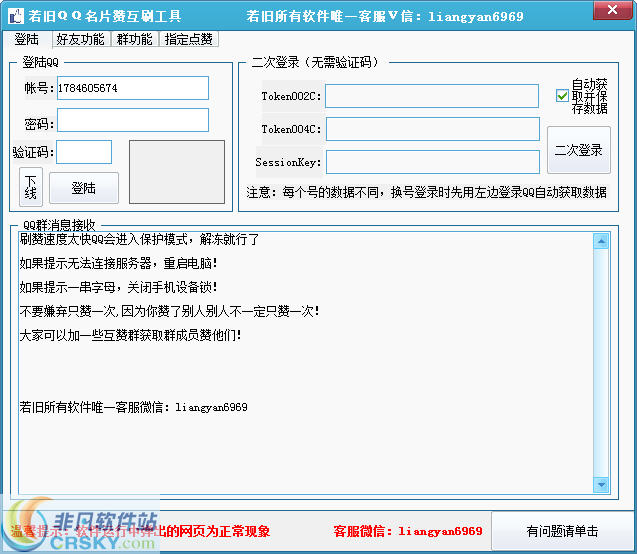Click the app thumbs-up icon in title bar
The height and width of the screenshot is (554, 637).
(x=16, y=16)
